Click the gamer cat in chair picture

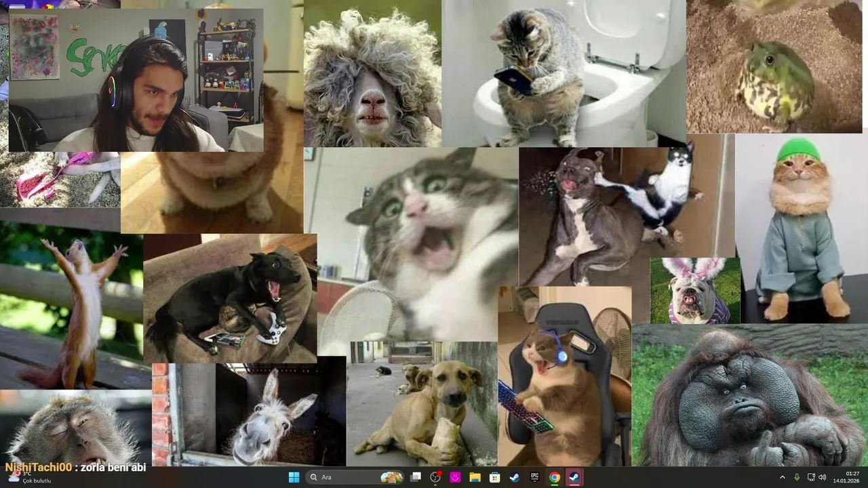565,376
